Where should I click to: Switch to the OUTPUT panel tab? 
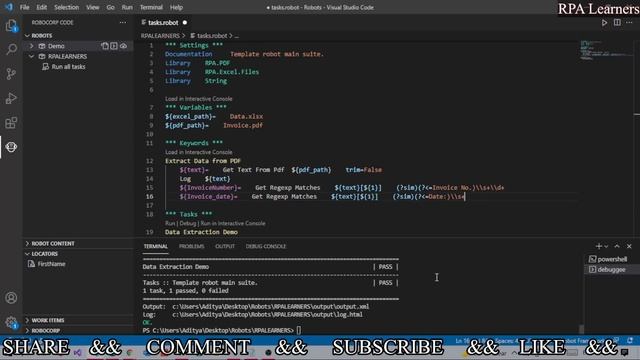pyautogui.click(x=225, y=247)
